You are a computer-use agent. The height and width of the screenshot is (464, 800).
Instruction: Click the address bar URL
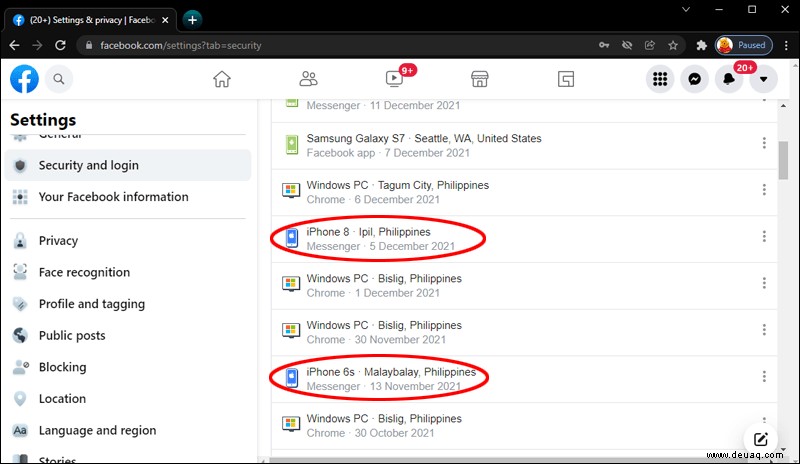[x=181, y=45]
